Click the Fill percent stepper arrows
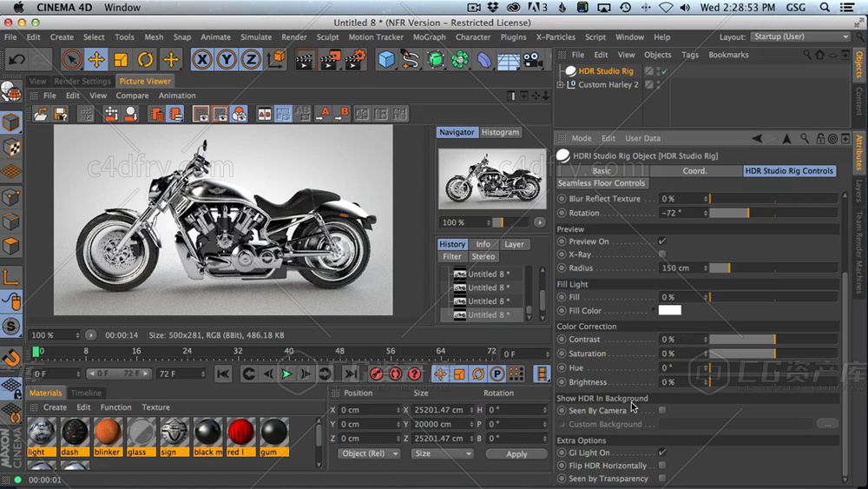 [x=705, y=297]
